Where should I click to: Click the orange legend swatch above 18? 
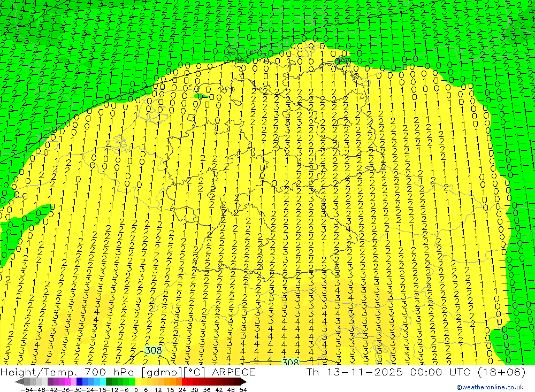tap(173, 381)
